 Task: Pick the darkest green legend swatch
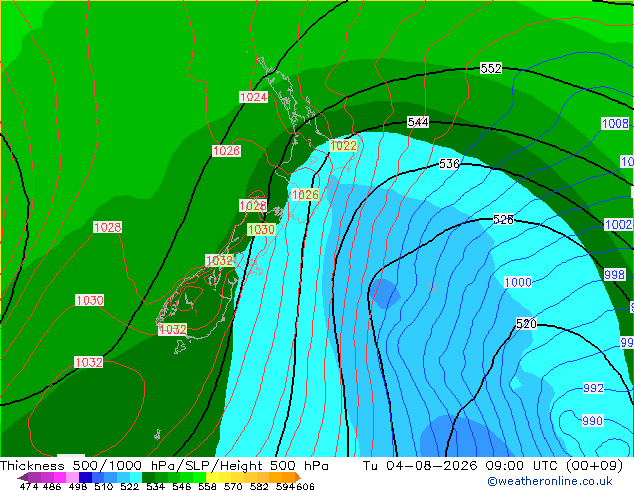click(x=148, y=477)
